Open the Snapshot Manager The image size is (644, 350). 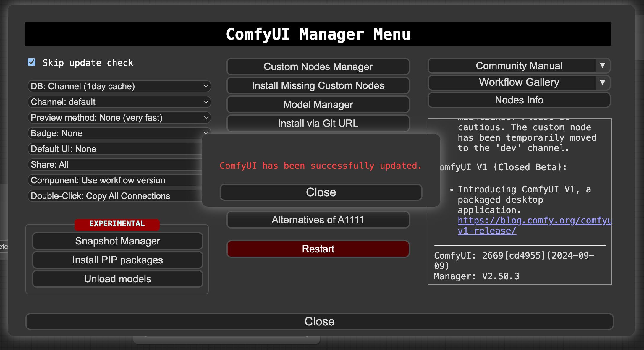(x=117, y=241)
